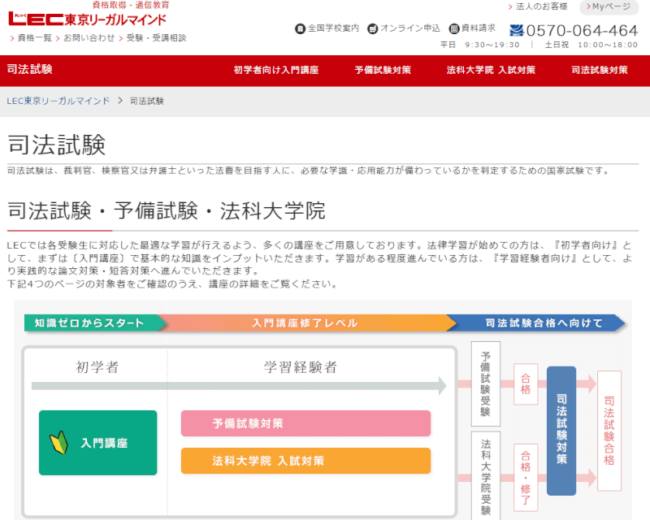
Task: Click the LEC東京リーガルマインド breadcrumb link
Action: [58, 101]
